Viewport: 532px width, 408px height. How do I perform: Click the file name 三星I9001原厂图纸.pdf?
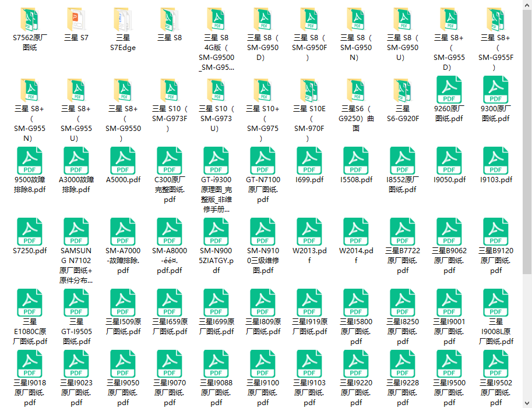449,332
